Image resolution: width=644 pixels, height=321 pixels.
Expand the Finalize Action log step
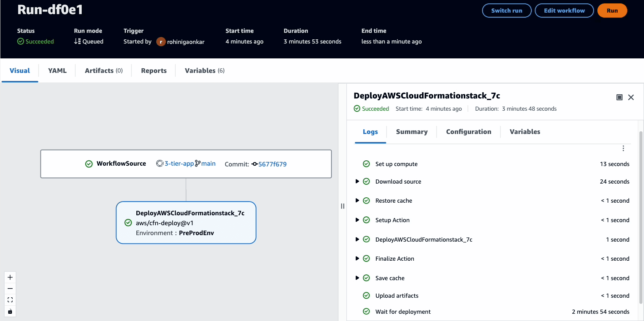tap(357, 258)
